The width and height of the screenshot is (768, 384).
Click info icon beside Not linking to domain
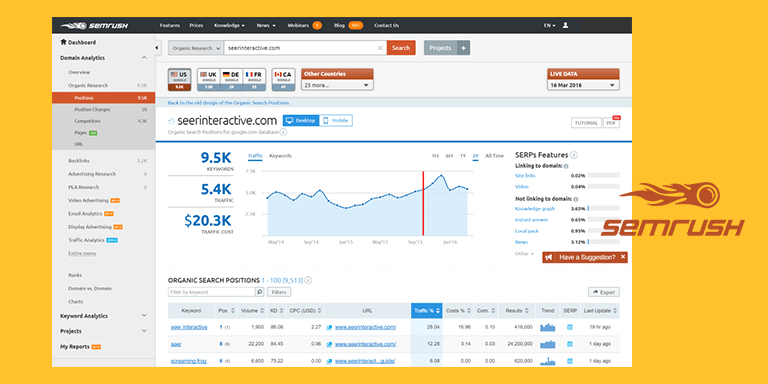[576, 199]
